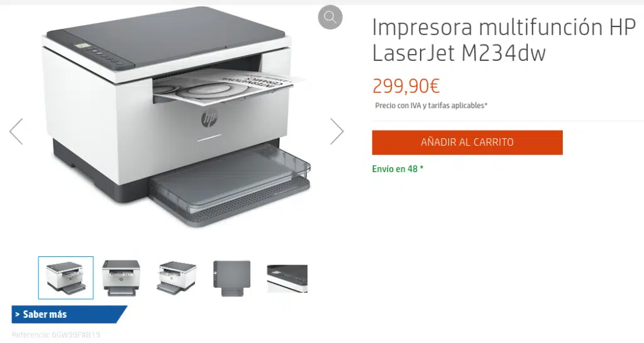Screen dimensions: 644x343
Task: Click the green Envío en 48 text
Action: [x=397, y=169]
